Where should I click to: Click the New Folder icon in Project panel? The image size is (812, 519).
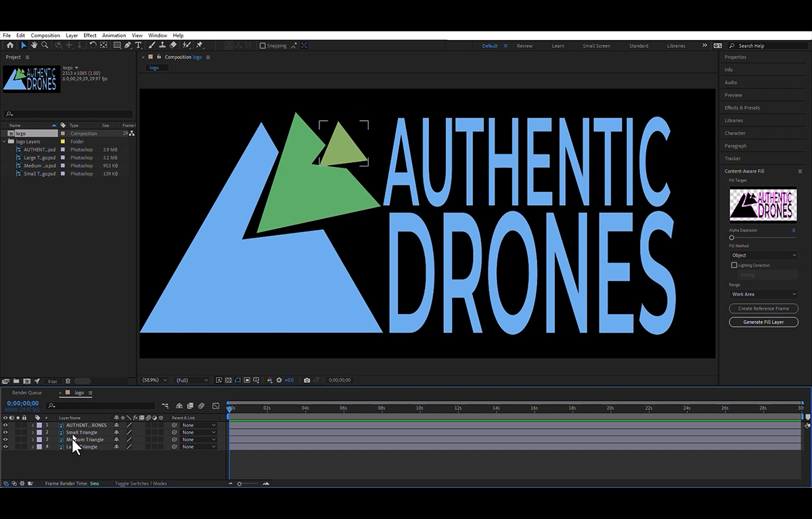[16, 381]
